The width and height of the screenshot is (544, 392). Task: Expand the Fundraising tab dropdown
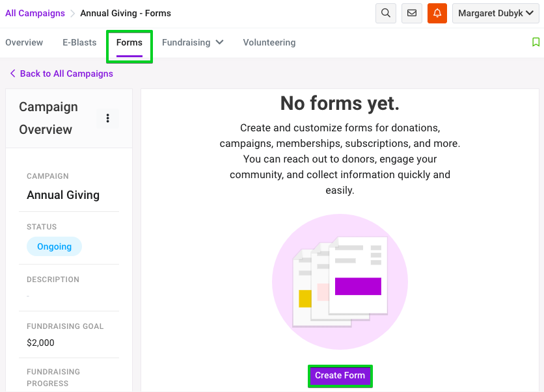coord(193,42)
